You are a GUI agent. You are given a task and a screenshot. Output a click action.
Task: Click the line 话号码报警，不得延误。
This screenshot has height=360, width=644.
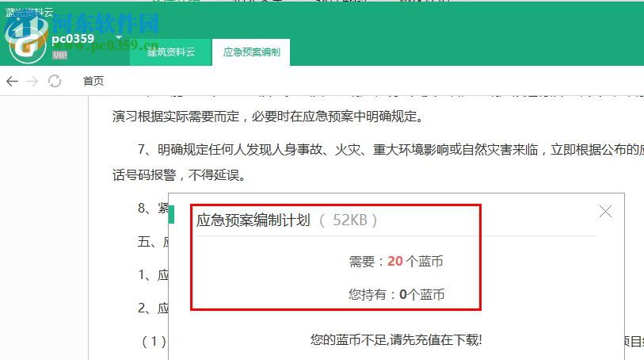click(179, 175)
